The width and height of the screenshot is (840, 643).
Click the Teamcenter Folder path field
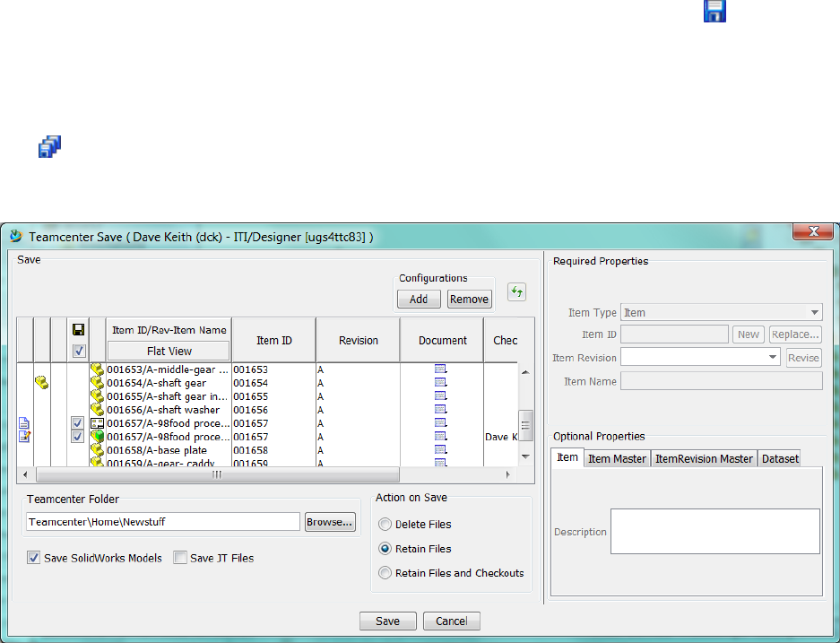[163, 522]
